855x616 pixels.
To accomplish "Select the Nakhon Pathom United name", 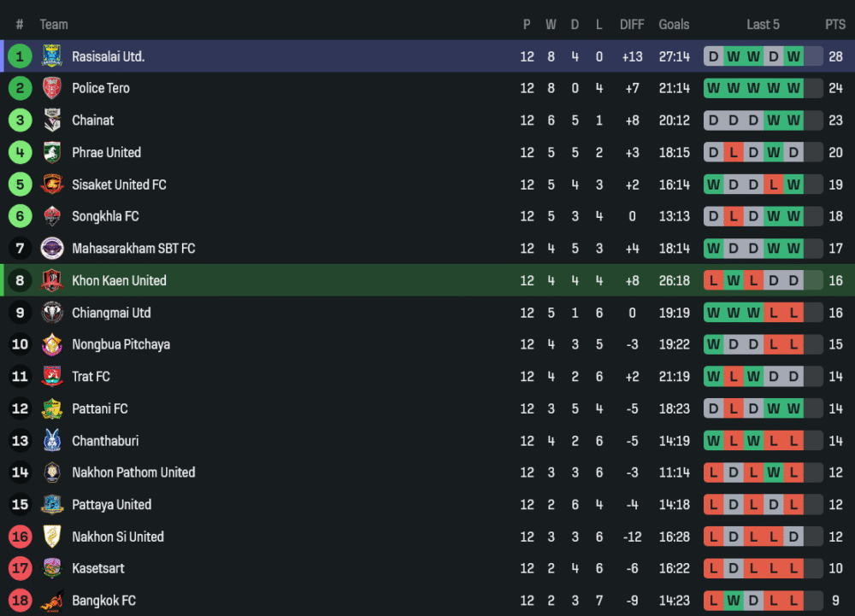I will pos(133,472).
